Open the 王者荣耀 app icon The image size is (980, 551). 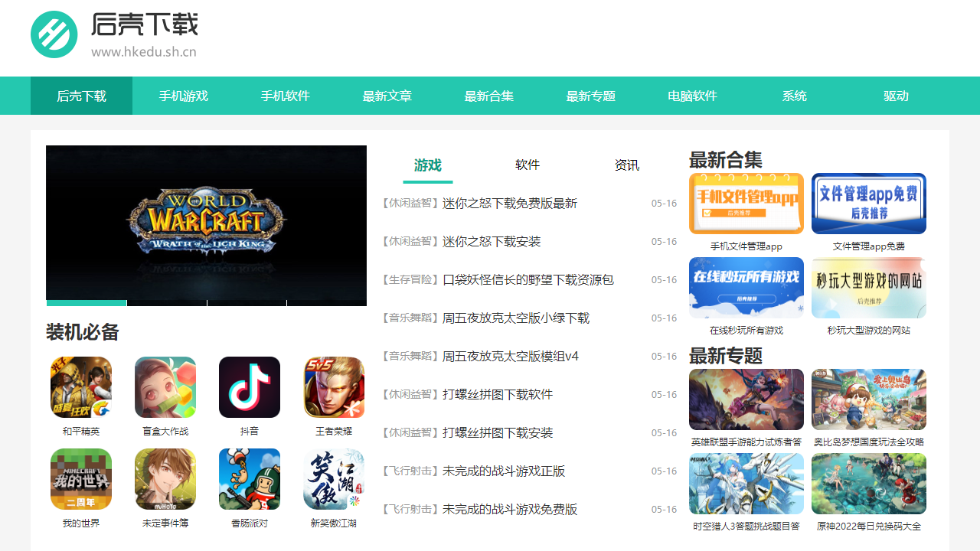[334, 387]
